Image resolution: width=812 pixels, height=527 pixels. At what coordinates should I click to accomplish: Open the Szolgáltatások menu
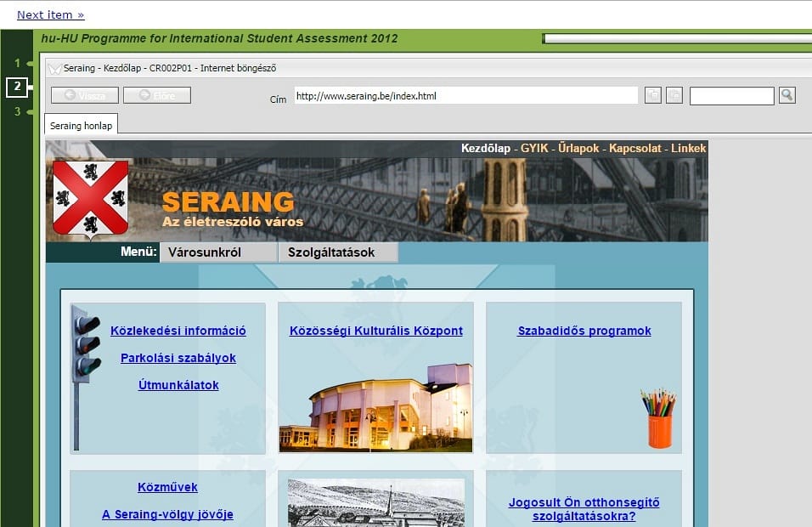[338, 252]
